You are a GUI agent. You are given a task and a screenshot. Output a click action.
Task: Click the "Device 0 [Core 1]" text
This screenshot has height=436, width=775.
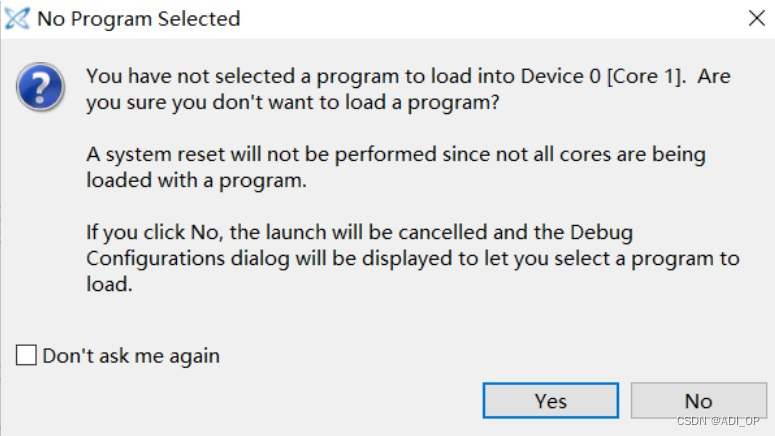(603, 76)
